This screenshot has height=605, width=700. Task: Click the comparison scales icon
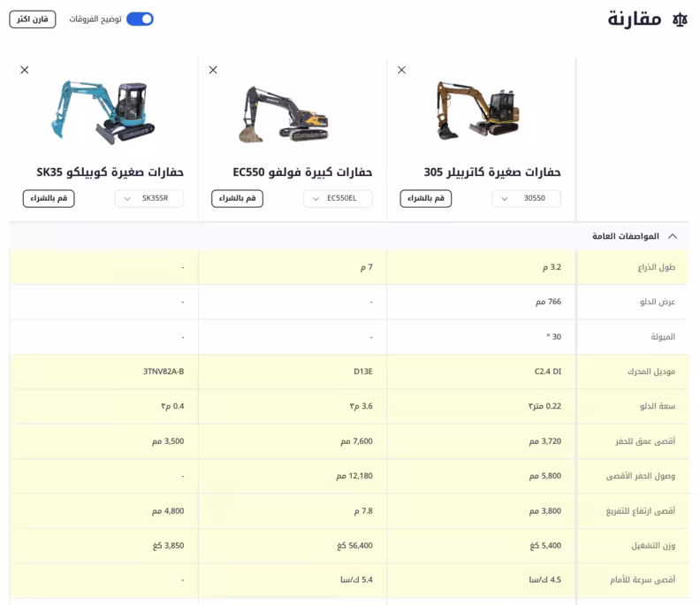[x=679, y=19]
